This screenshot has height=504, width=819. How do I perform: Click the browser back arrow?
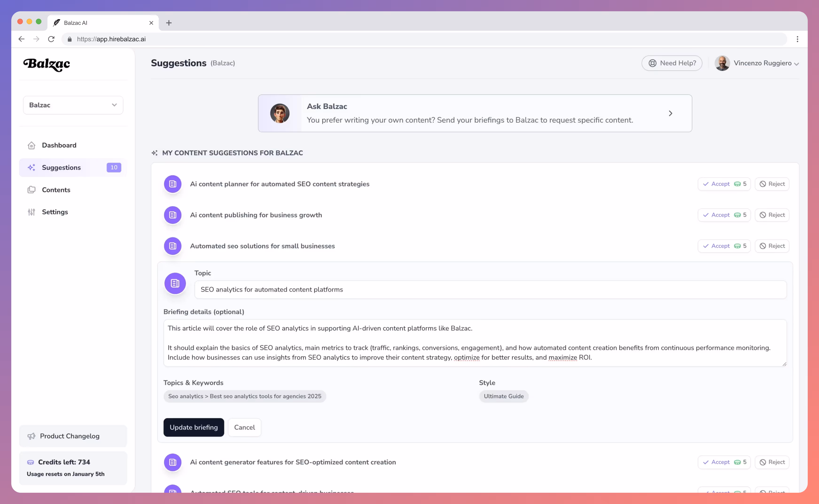click(21, 39)
